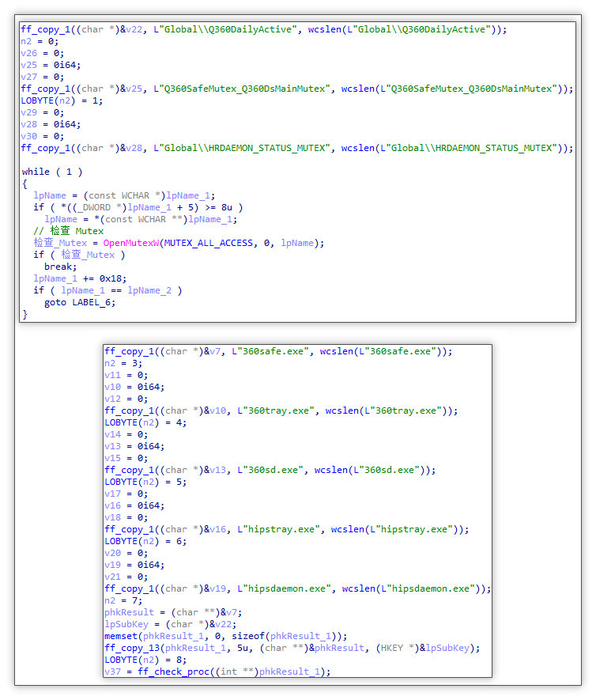
Task: Click the "break;" statement
Action: (60, 267)
